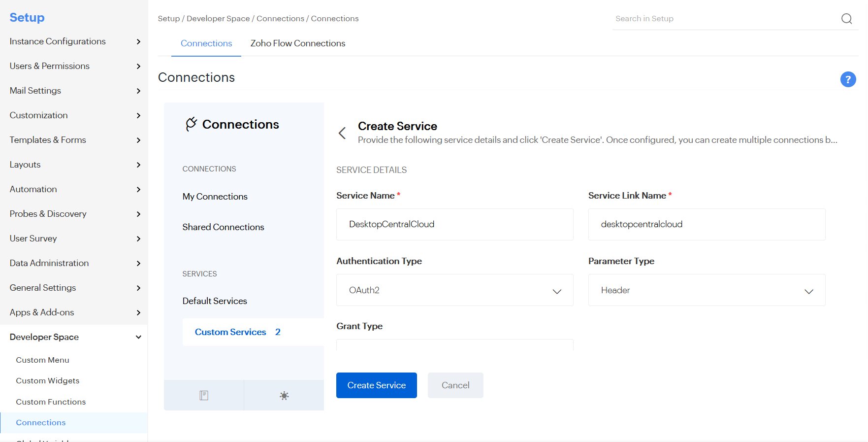Switch to Zoho Flow Connections tab
Screen dimensions: 868x442
[298, 43]
